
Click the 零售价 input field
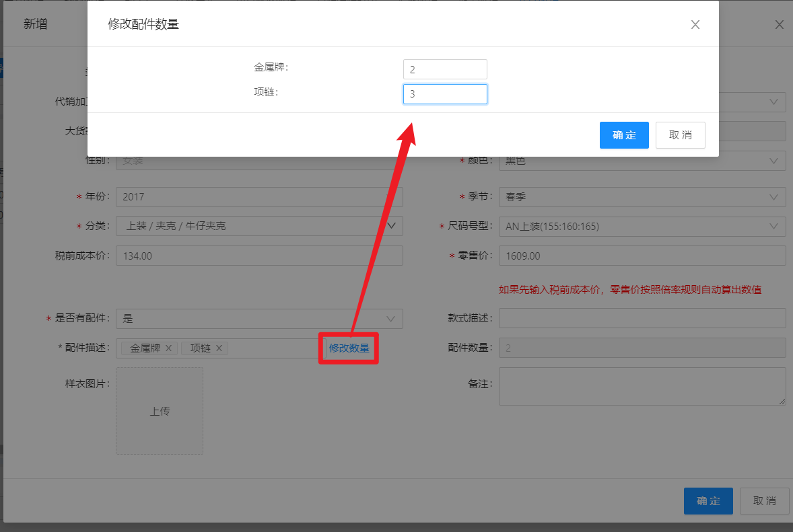tap(642, 256)
